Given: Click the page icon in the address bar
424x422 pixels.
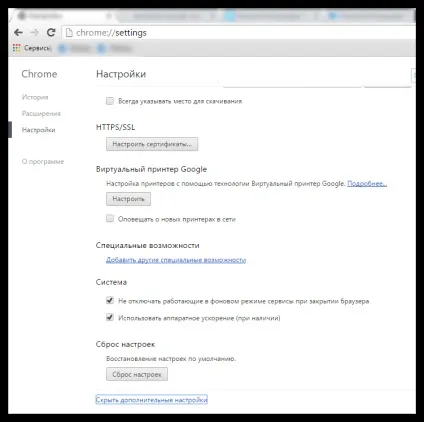Looking at the screenshot, I should [69, 33].
